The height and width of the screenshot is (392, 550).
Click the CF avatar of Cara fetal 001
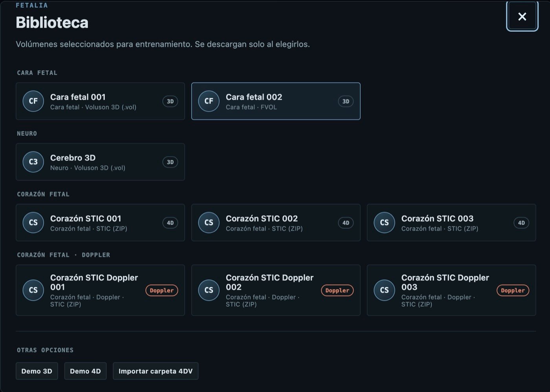tap(33, 101)
